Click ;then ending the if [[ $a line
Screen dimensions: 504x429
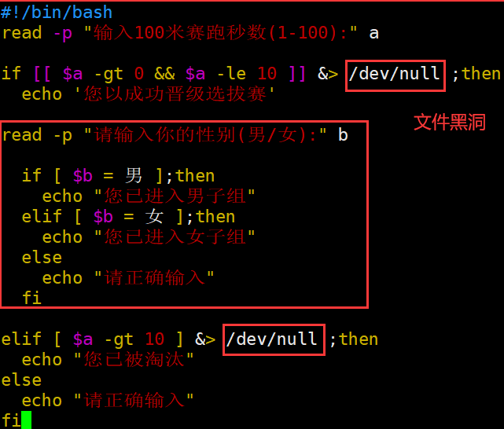click(476, 74)
